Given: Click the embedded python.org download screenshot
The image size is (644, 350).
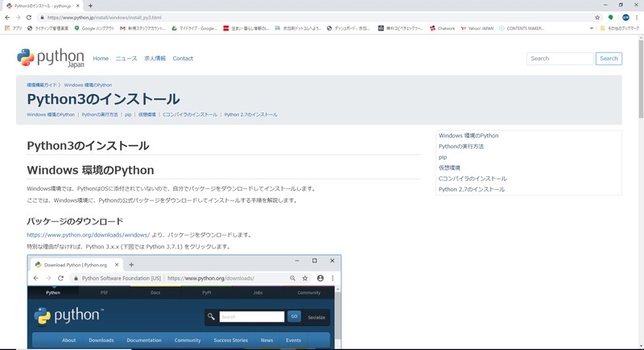Looking at the screenshot, I should click(x=184, y=302).
